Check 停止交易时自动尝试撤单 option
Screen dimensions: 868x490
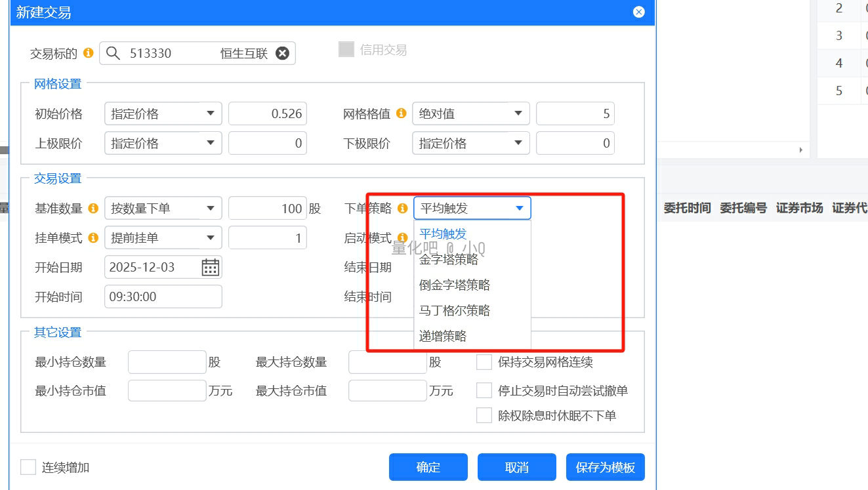click(x=484, y=391)
